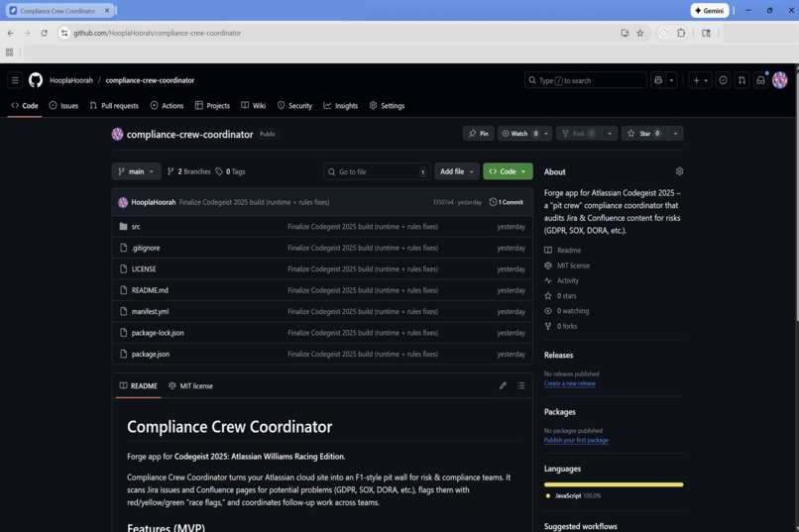Open the README outline list icon
The height and width of the screenshot is (532, 799).
click(520, 385)
